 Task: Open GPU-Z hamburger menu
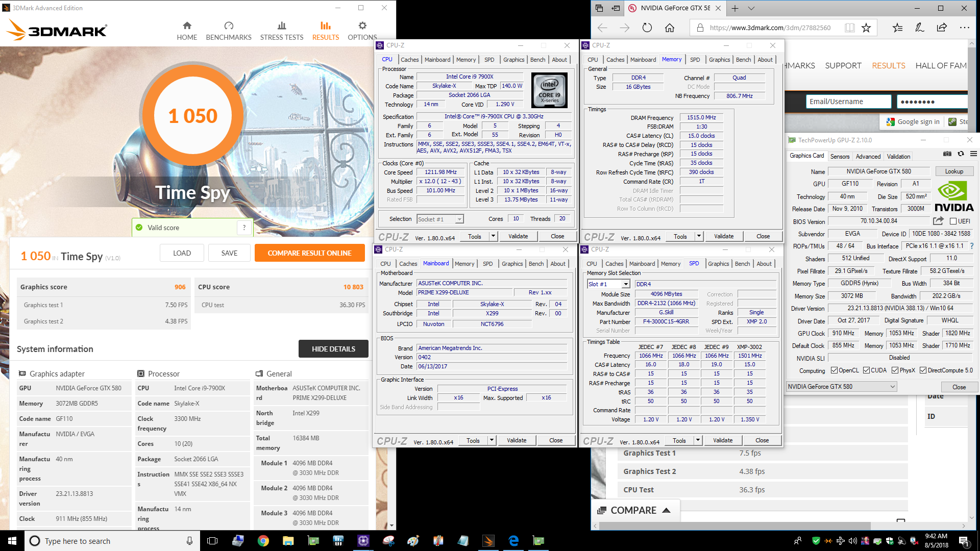tap(973, 154)
